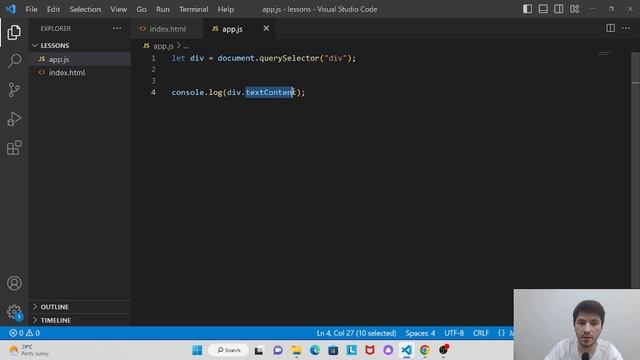Open the View menu

click(x=118, y=9)
